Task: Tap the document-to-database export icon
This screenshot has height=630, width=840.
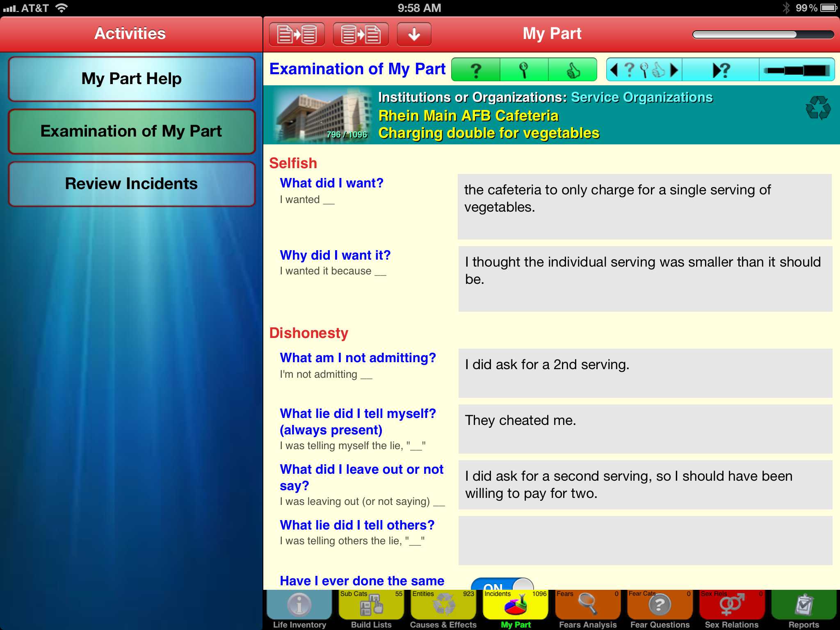Action: pyautogui.click(x=297, y=34)
